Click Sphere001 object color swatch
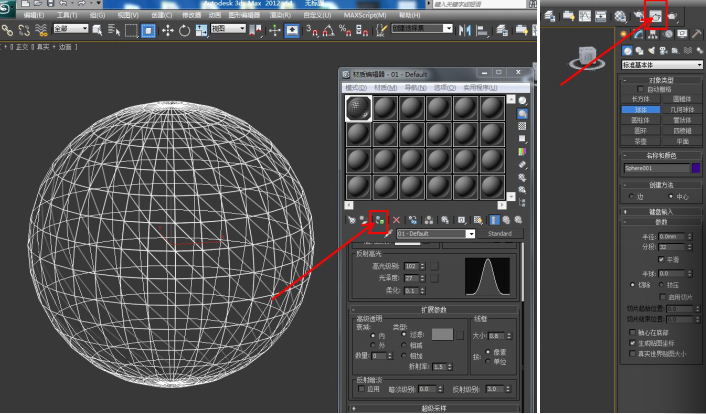This screenshot has height=414, width=706. click(696, 168)
